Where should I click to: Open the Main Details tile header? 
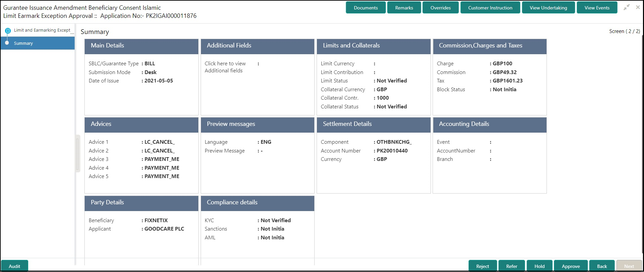(142, 46)
